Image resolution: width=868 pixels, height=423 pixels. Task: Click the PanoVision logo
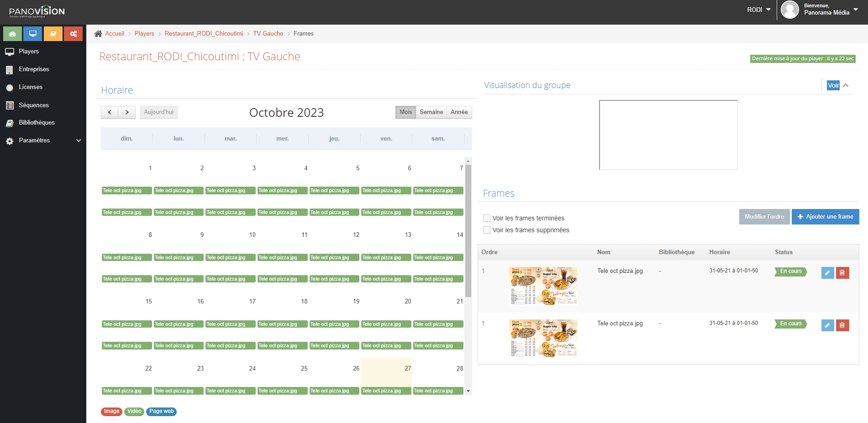37,11
